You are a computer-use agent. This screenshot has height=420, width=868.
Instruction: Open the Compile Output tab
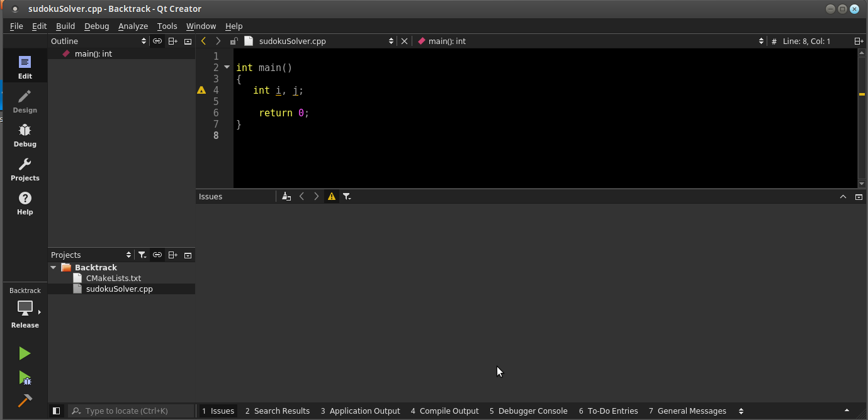pos(444,411)
